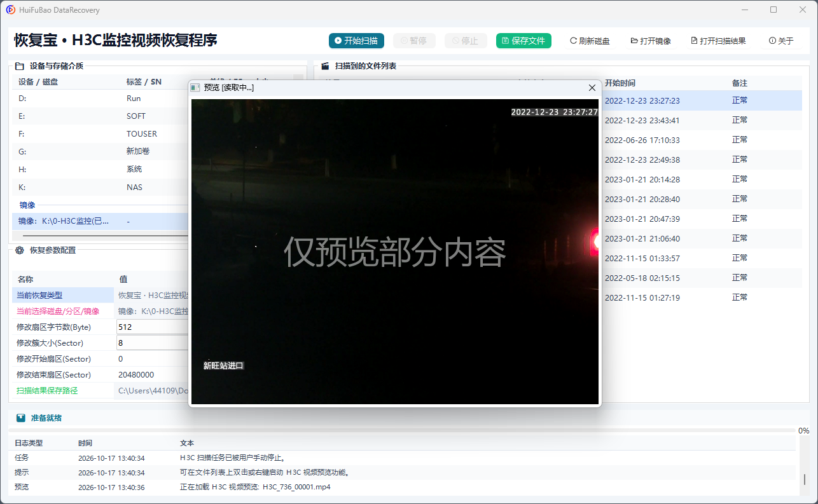
Task: Save recovered files with 保存文件
Action: (523, 41)
